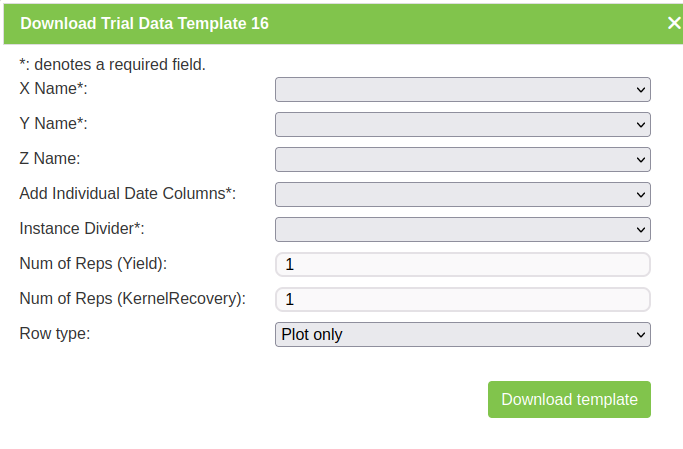Open the Y Name dropdown
The width and height of the screenshot is (683, 449).
point(462,125)
